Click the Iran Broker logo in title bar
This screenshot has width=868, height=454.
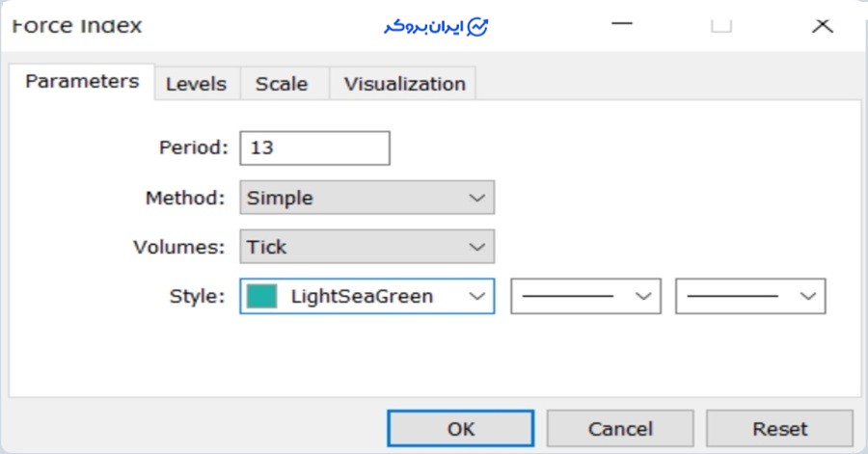coord(436,26)
